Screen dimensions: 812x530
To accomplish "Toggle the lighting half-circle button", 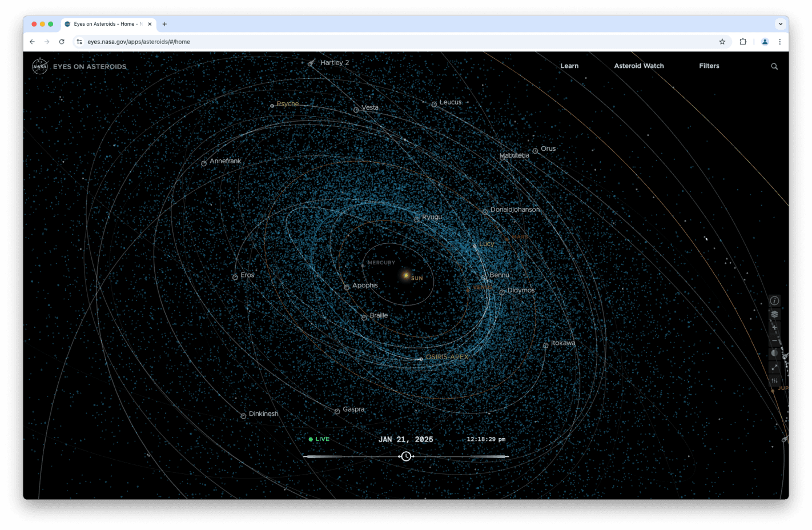I will 774,354.
